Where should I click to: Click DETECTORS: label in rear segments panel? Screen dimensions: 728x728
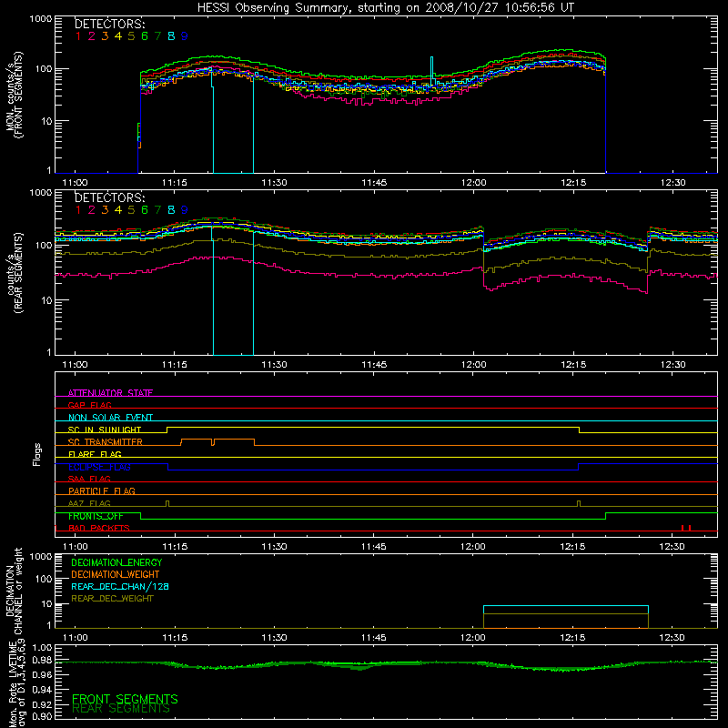click(110, 197)
